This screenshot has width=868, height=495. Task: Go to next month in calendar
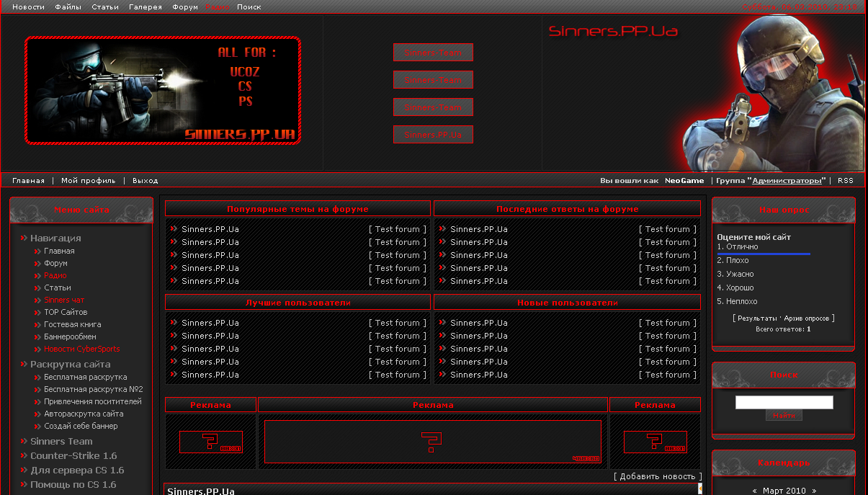point(814,491)
